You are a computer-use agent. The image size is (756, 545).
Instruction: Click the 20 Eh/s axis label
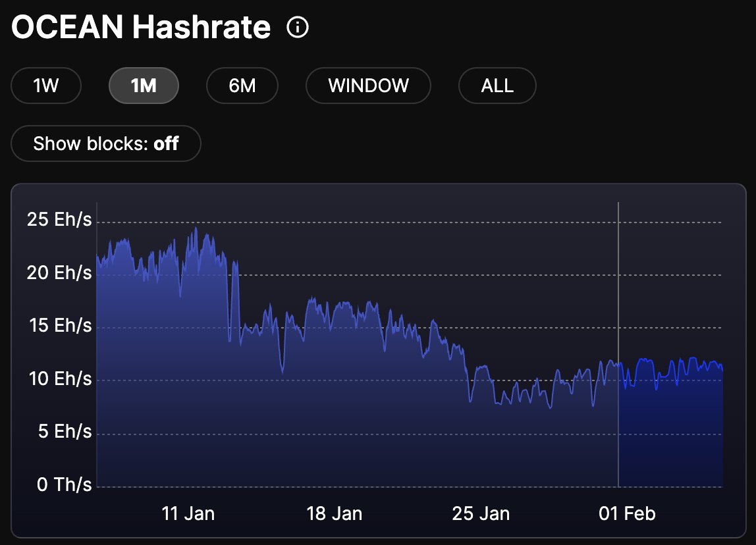click(x=59, y=272)
